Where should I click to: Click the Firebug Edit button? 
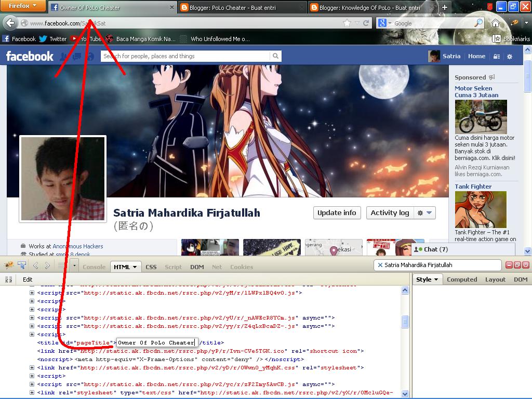[28, 280]
